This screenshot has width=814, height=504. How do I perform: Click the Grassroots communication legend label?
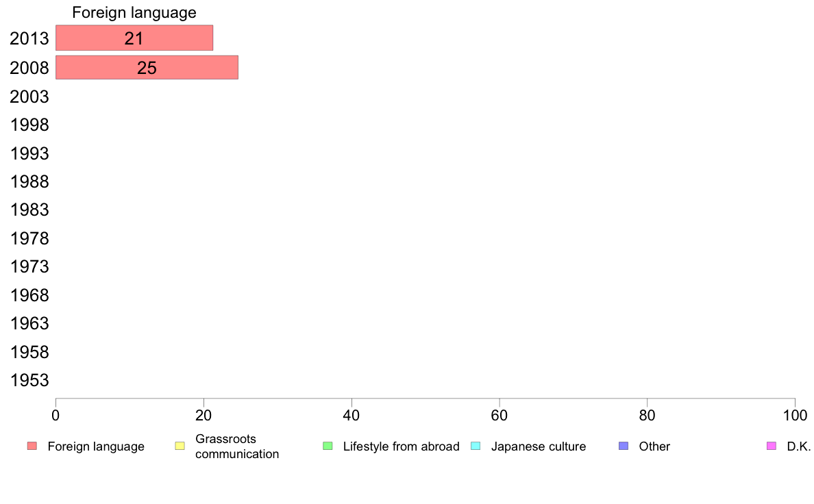(236, 446)
